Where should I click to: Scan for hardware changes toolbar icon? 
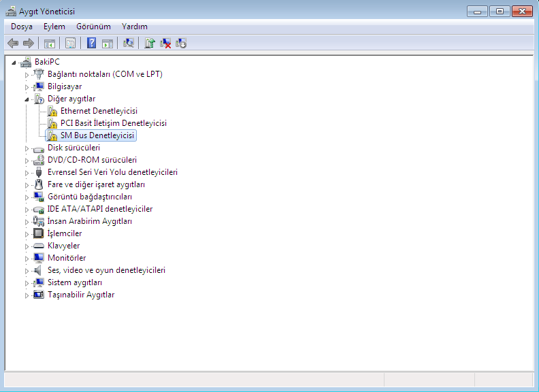point(128,43)
